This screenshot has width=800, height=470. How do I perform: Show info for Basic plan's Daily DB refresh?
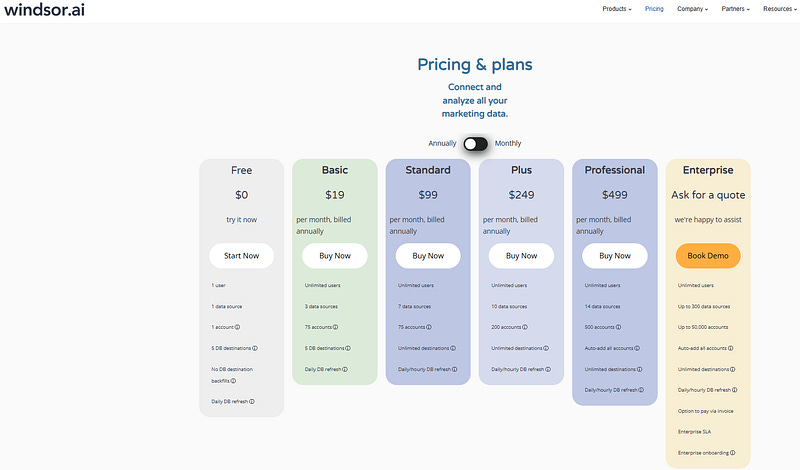[345, 369]
